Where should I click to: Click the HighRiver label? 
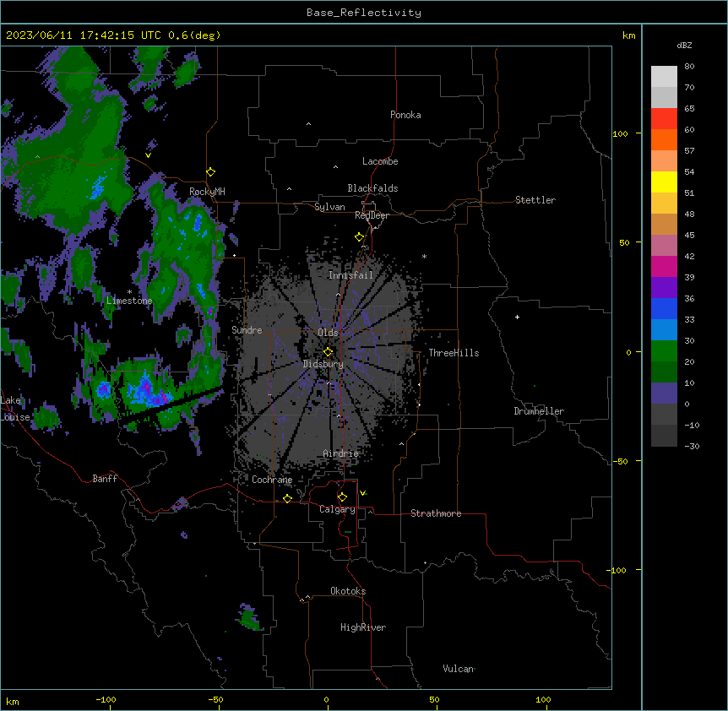(x=363, y=627)
